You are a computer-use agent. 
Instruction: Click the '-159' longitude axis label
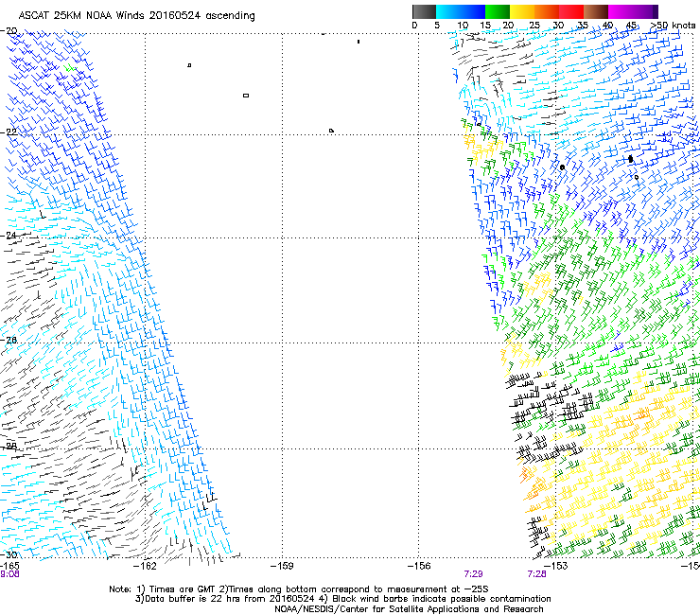tap(282, 566)
